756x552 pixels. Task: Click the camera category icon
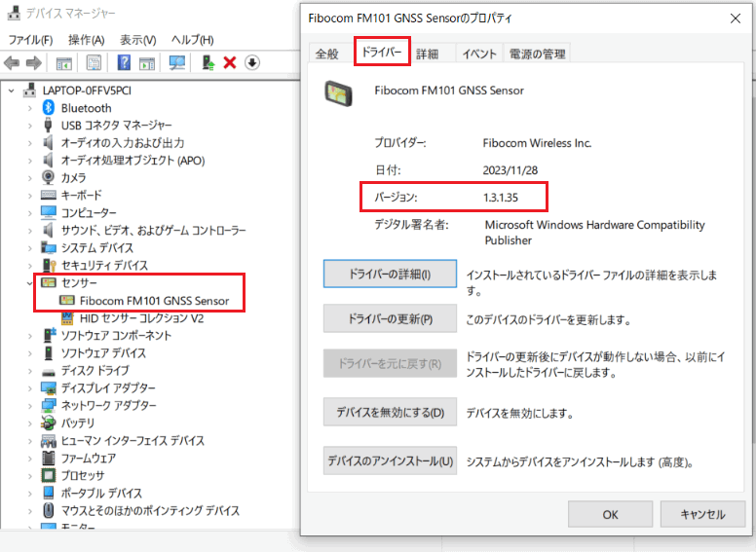pyautogui.click(x=48, y=177)
